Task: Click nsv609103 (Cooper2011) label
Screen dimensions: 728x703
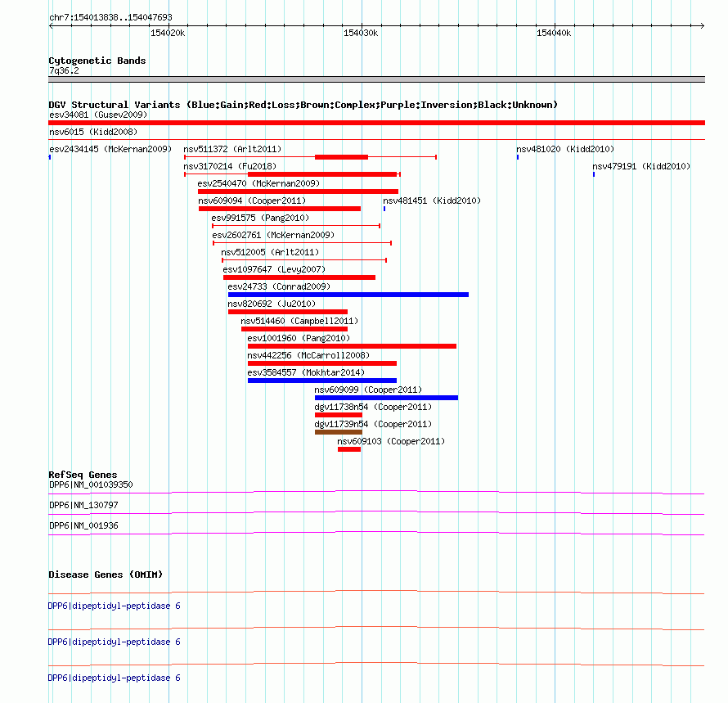Action: (391, 441)
